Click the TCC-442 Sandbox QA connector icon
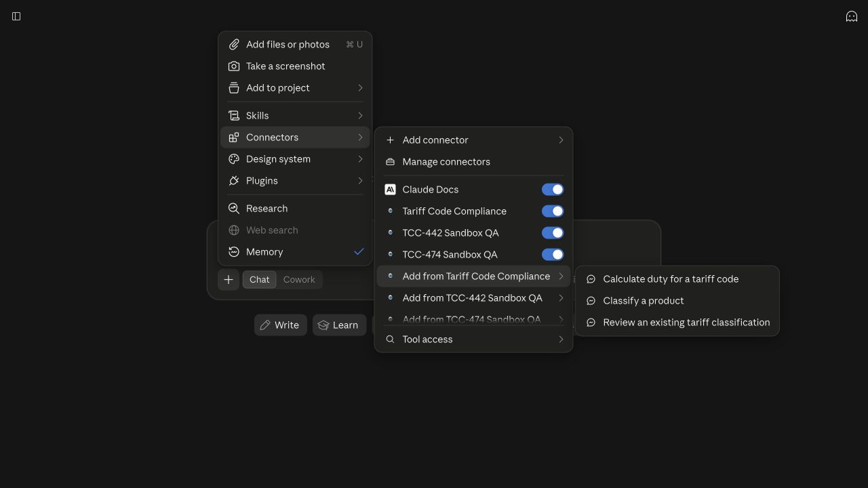868x488 pixels. (x=390, y=233)
